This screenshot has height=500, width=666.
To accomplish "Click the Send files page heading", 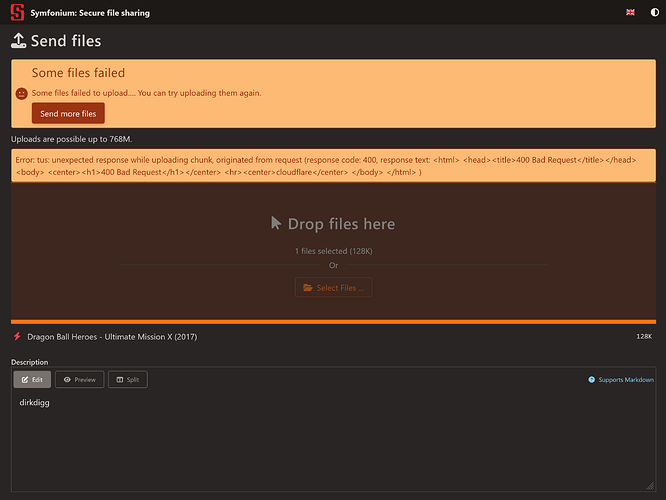I will (66, 41).
